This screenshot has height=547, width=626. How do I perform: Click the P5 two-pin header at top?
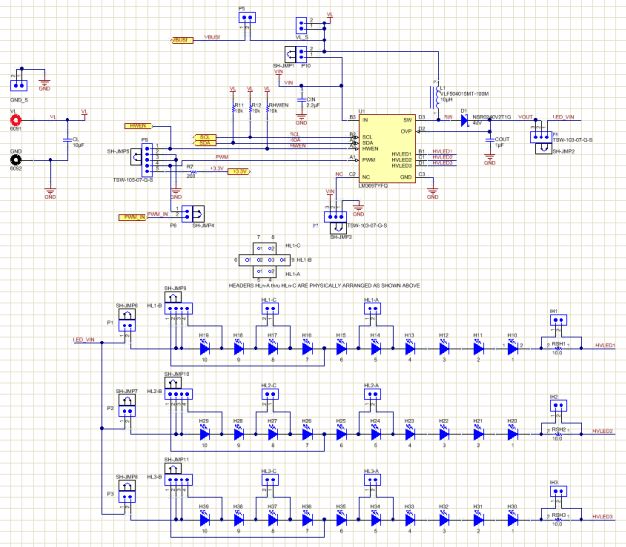click(247, 17)
